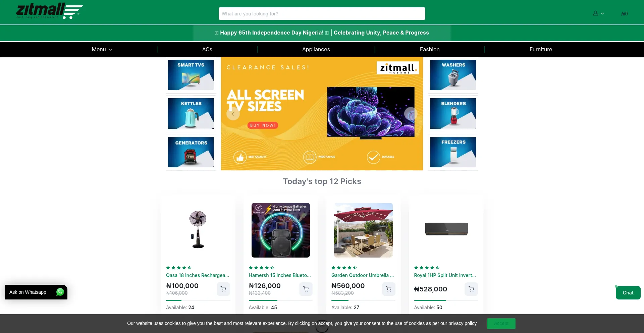
Task: Open the Chat button
Action: click(628, 293)
